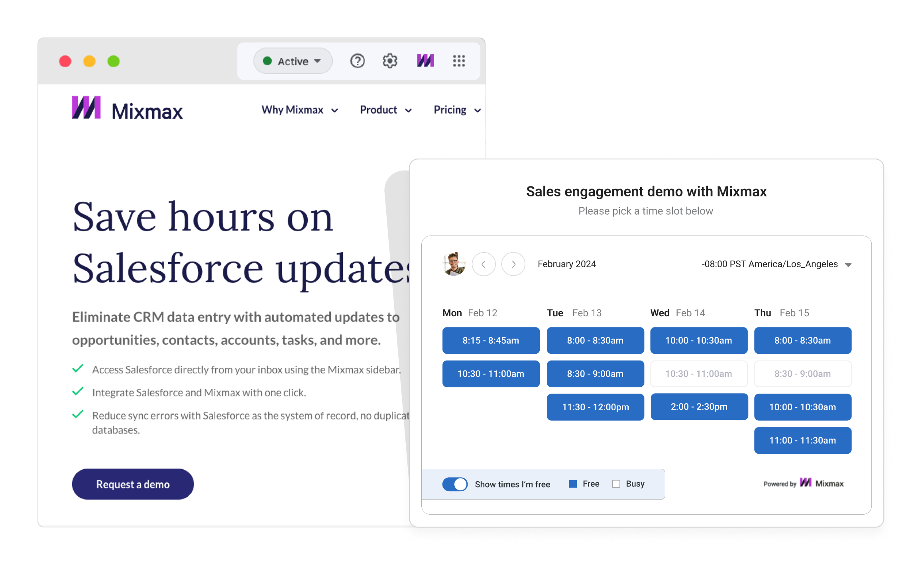Screen dimensions: 924x580
Task: Click the Powered by Mixmax logo
Action: point(804,483)
